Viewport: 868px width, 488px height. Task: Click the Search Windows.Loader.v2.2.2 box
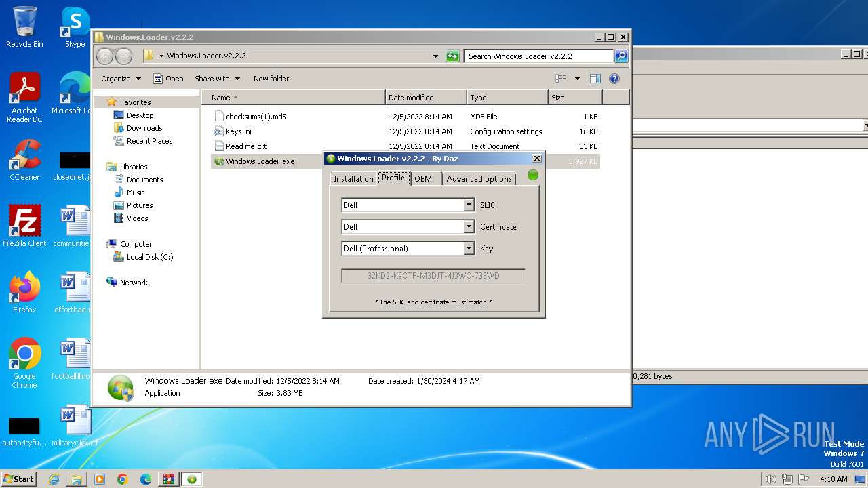[538, 56]
